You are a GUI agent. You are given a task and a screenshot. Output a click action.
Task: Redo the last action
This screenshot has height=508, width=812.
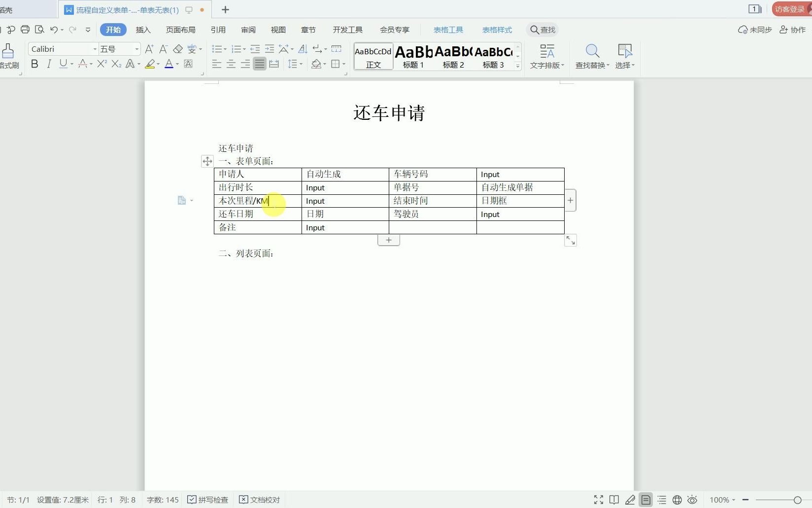click(x=72, y=30)
